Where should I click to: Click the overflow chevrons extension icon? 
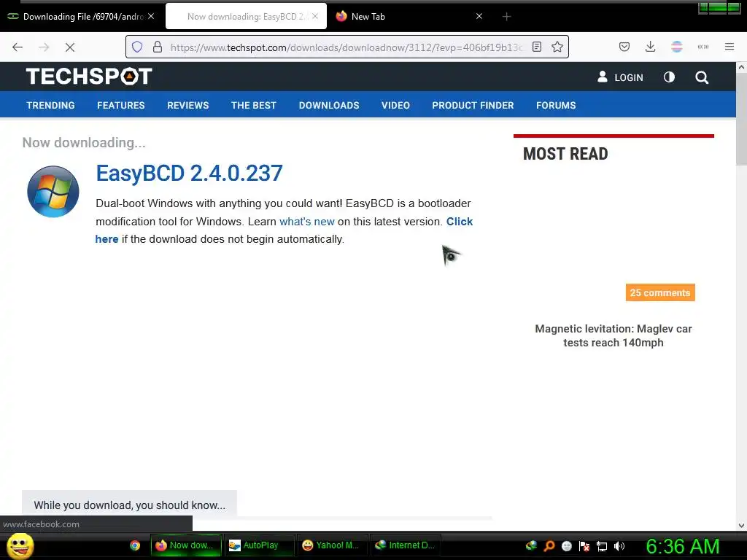pyautogui.click(x=703, y=47)
